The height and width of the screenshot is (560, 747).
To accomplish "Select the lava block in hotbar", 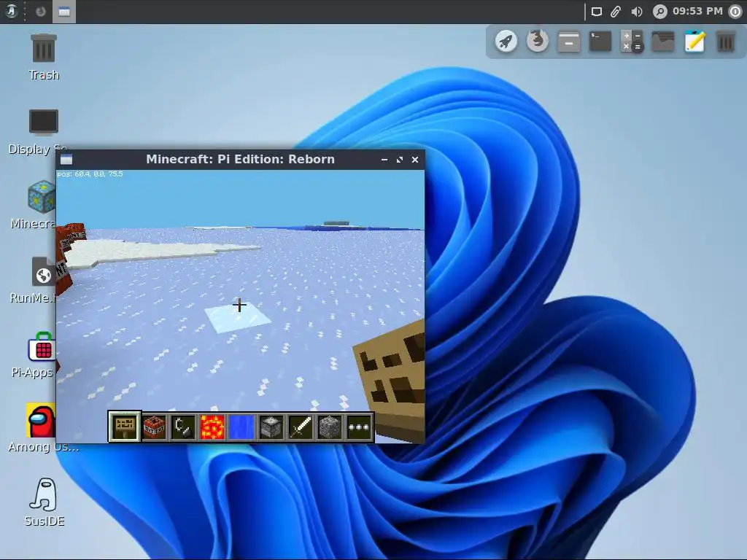I will 212,427.
